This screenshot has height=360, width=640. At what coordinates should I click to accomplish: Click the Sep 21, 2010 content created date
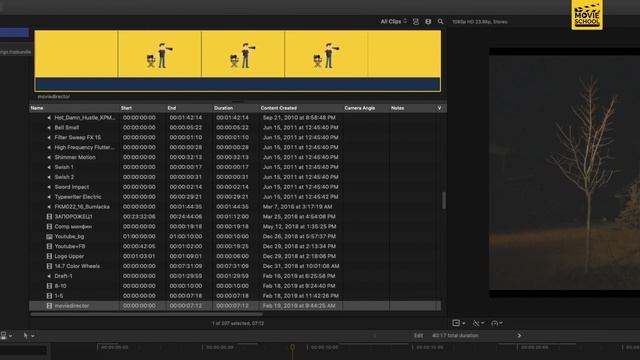(x=299, y=118)
